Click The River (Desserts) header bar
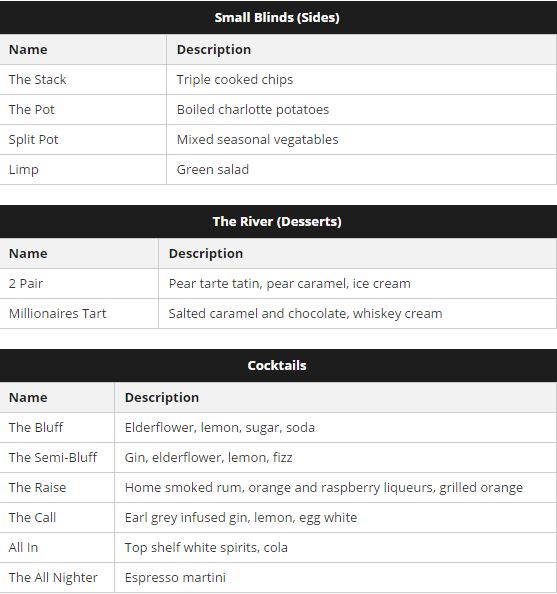557x594 pixels. (278, 222)
